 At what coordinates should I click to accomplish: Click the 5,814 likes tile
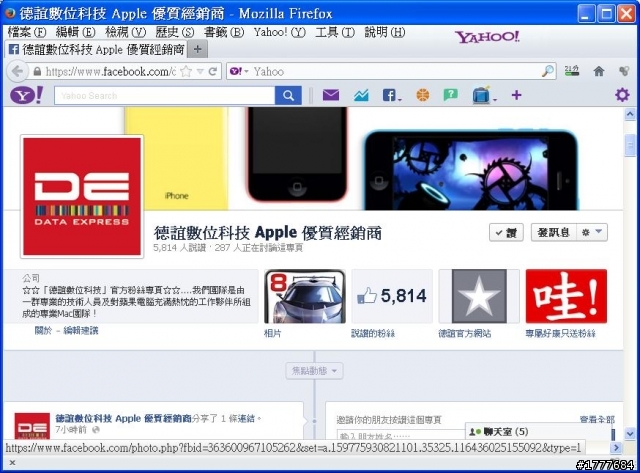[392, 296]
